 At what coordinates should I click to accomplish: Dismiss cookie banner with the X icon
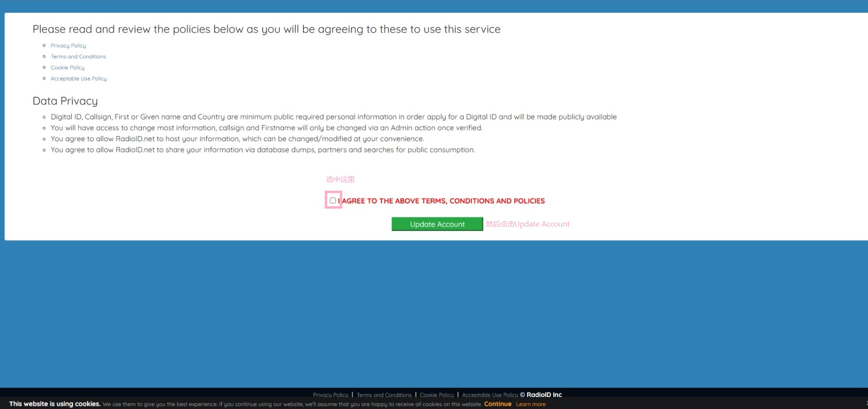point(866,404)
